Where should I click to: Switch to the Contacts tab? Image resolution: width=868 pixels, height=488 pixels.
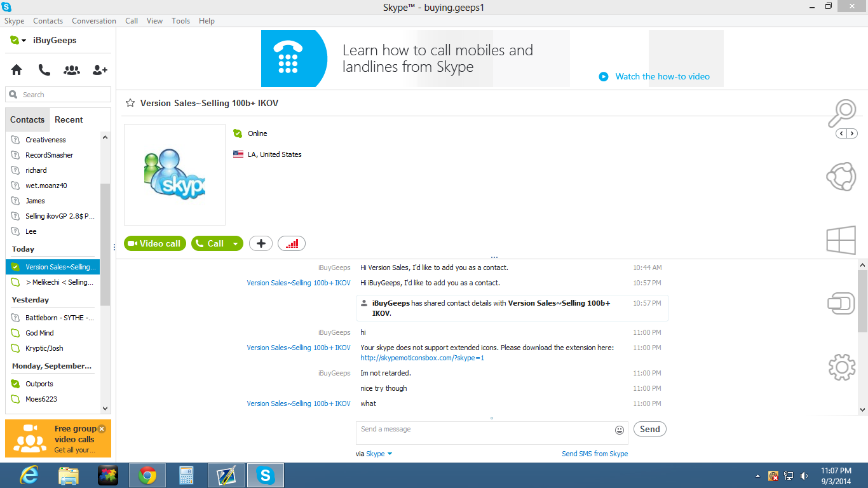tap(27, 119)
